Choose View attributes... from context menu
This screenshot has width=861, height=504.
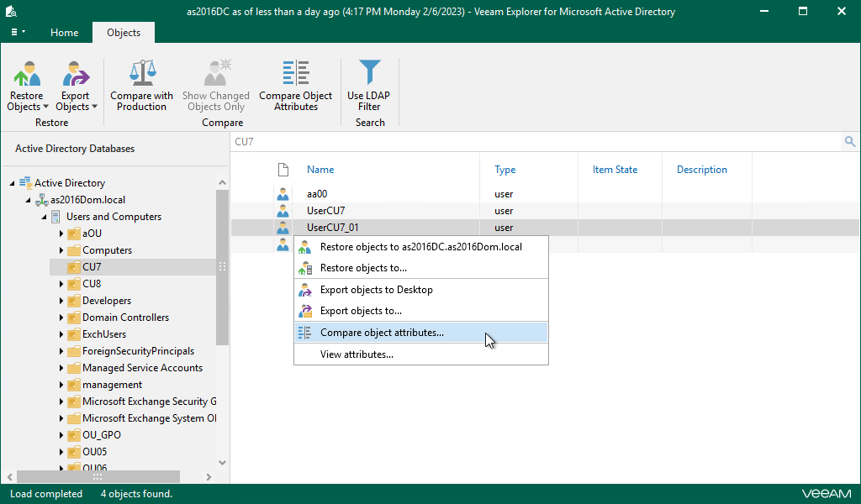tap(357, 354)
